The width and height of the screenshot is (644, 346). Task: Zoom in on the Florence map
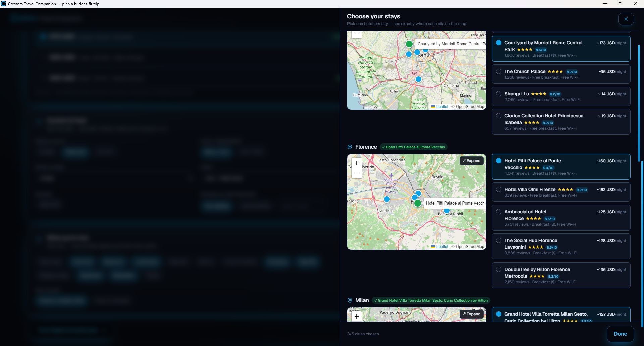[357, 163]
